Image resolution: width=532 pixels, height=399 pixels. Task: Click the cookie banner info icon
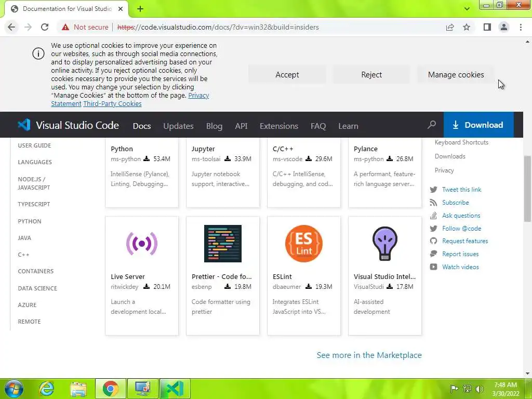(x=38, y=54)
